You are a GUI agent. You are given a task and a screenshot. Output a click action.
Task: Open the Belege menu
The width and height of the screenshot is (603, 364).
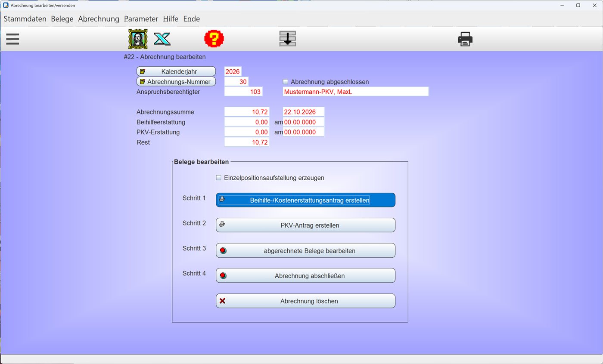62,19
